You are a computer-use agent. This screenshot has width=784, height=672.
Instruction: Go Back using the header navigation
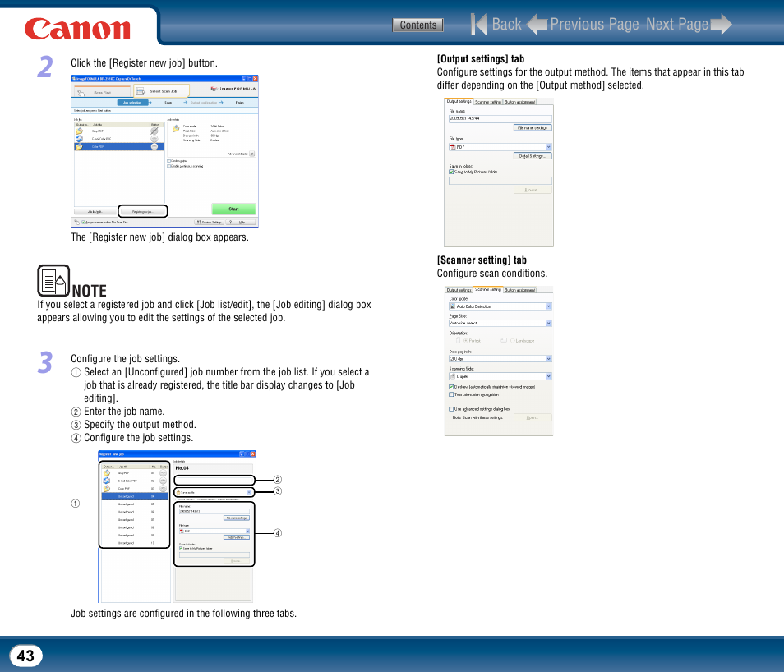pos(496,24)
